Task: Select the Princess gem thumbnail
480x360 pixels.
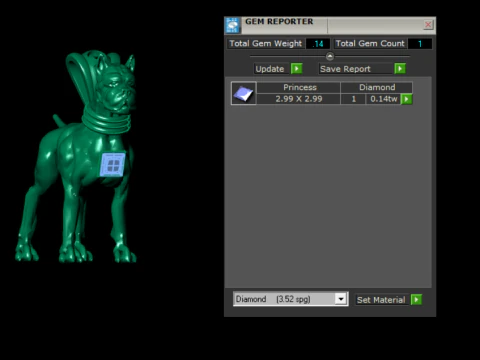Action: click(x=244, y=93)
